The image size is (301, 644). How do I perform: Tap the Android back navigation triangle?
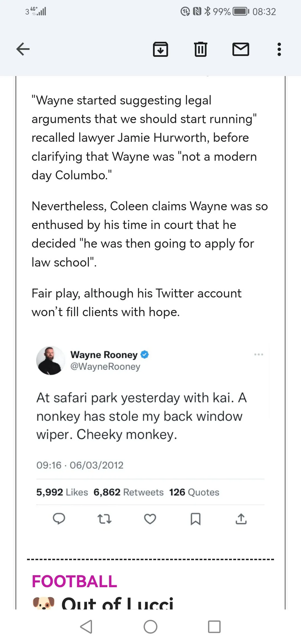[86, 627]
